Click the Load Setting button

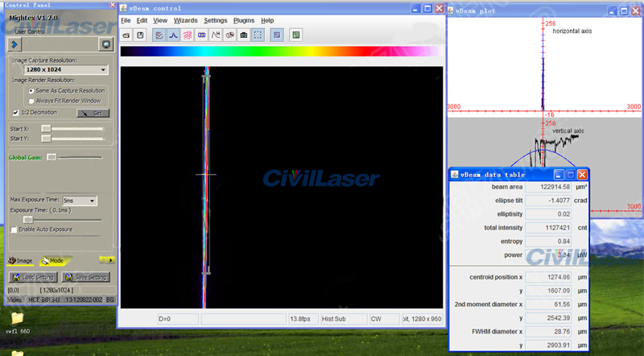pos(31,278)
